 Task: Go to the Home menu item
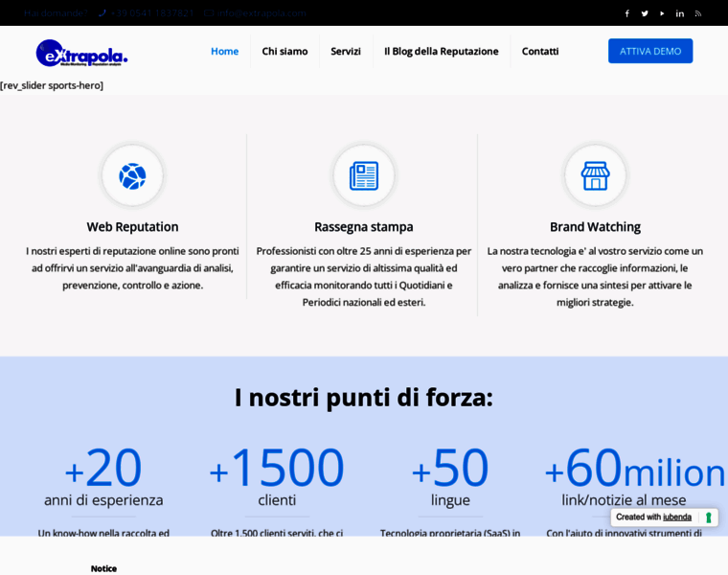pos(225,51)
